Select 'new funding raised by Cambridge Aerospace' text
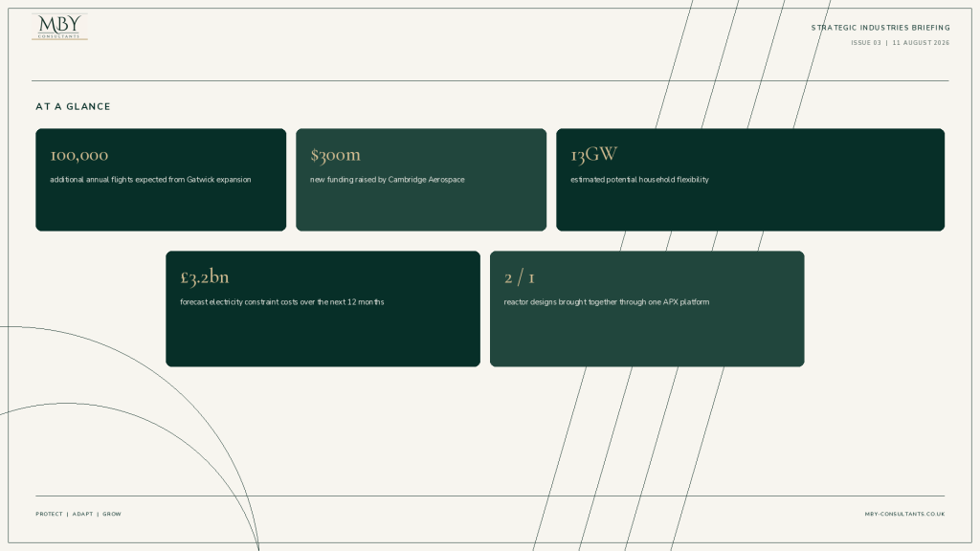980x551 pixels. pyautogui.click(x=388, y=180)
